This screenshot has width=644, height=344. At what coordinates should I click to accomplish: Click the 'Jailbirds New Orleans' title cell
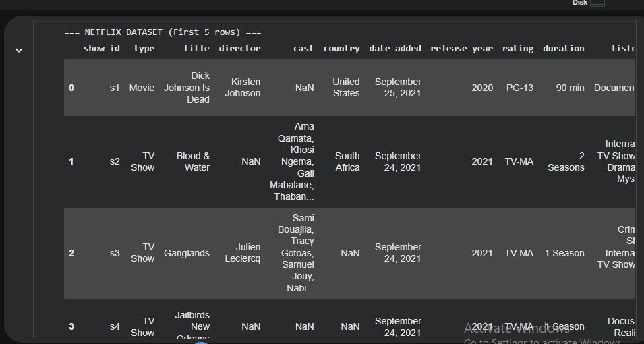192,326
